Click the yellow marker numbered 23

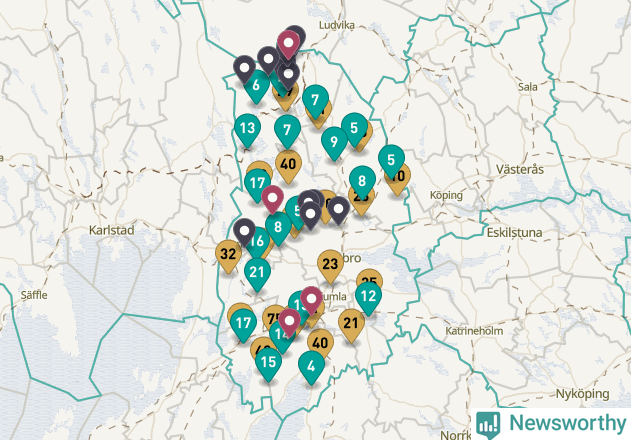tap(330, 264)
